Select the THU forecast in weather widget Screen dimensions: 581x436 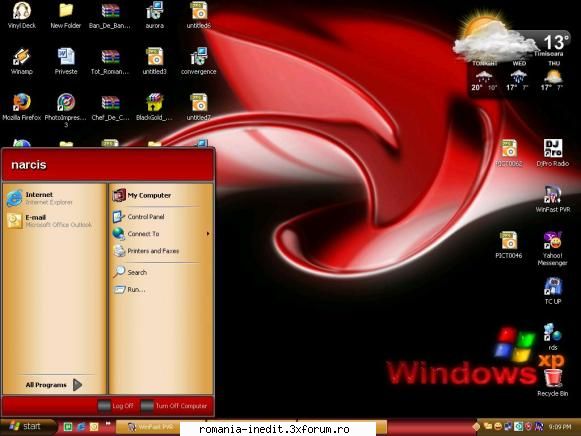[552, 77]
